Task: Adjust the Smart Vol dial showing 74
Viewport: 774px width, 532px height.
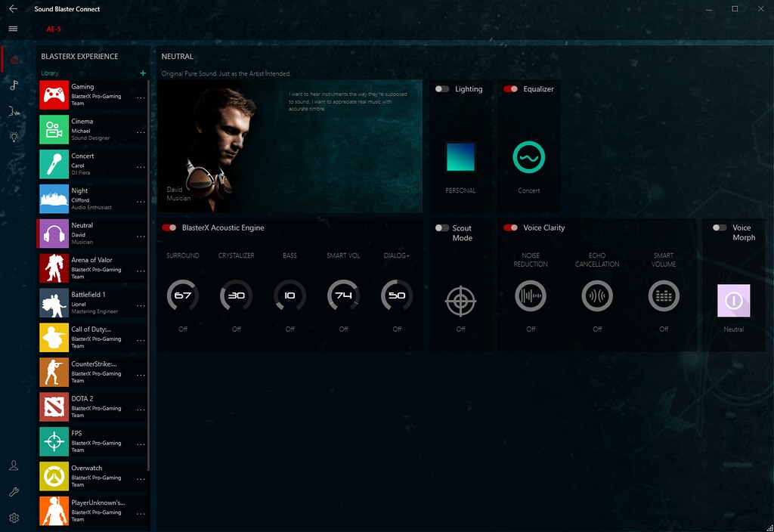Action: tap(344, 295)
